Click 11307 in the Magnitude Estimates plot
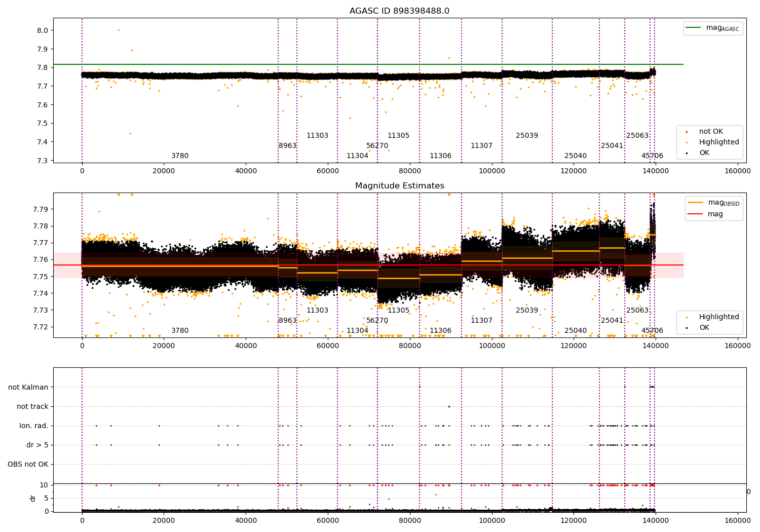Image resolution: width=760 pixels, height=532 pixels. point(481,320)
